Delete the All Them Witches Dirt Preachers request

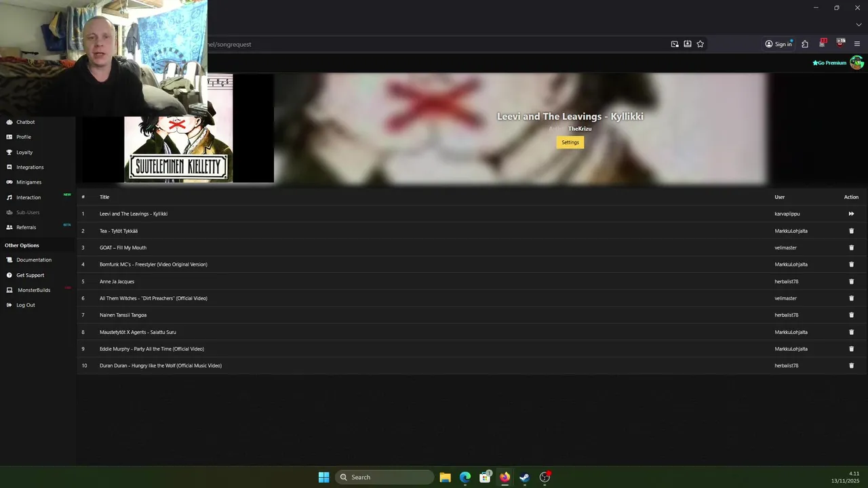coord(852,298)
